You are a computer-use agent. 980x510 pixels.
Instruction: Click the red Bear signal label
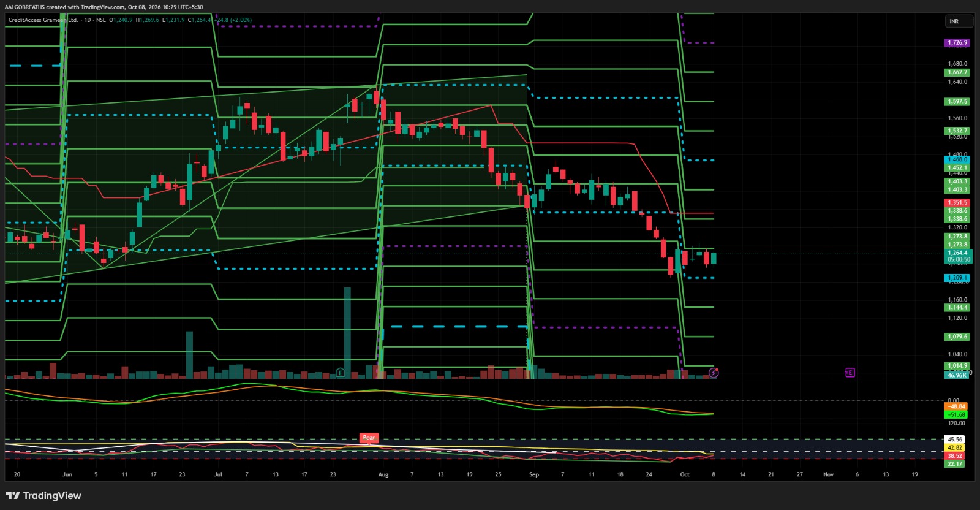click(369, 438)
